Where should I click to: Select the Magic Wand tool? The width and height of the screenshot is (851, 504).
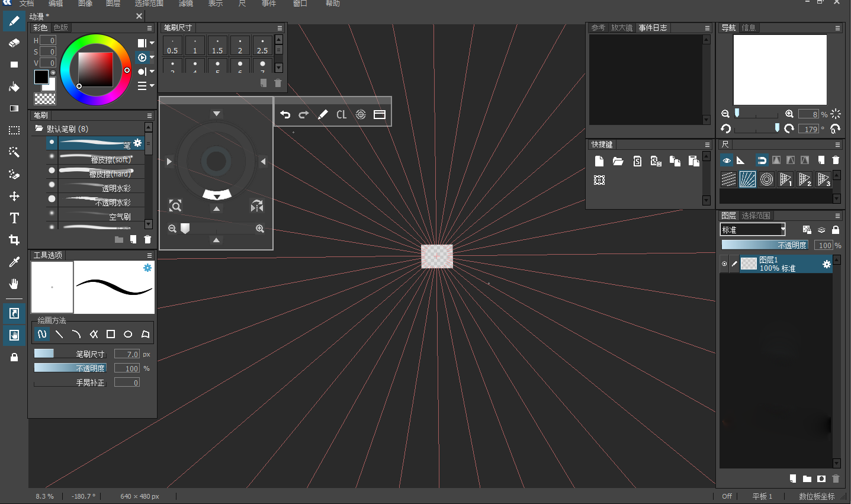[14, 152]
